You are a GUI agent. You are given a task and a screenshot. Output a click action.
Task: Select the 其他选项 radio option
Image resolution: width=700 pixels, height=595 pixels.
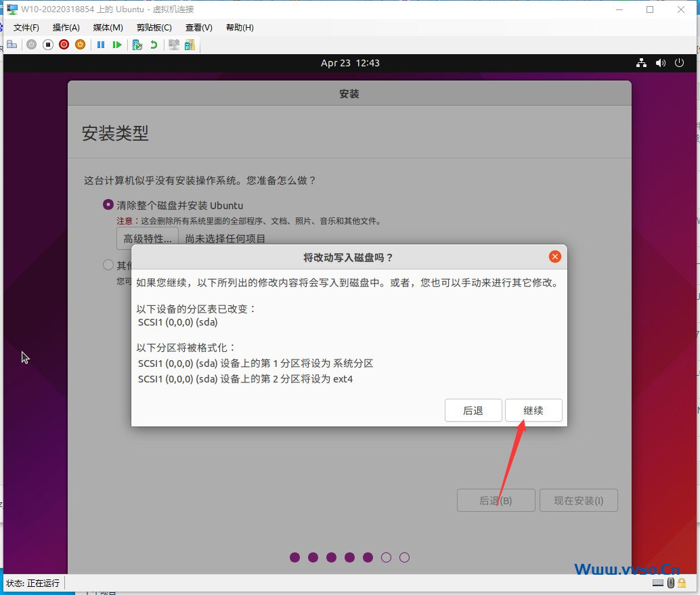(x=108, y=265)
